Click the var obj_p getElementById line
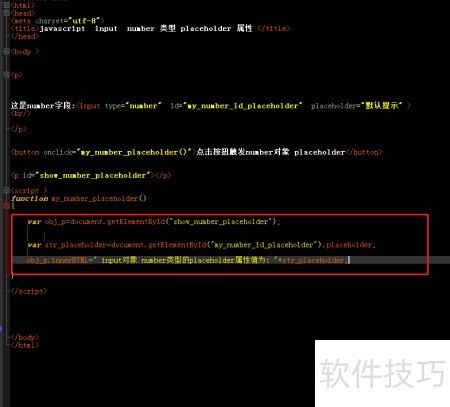The height and width of the screenshot is (407, 450). [154, 222]
